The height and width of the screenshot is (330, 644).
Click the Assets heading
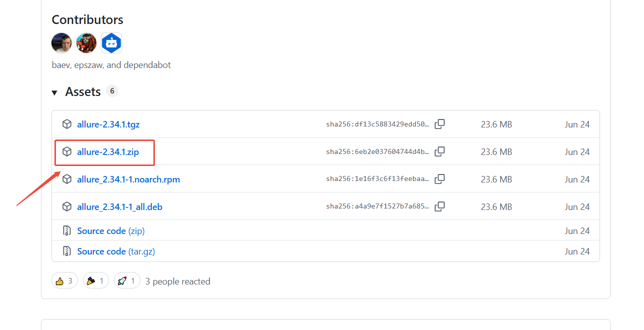point(83,92)
